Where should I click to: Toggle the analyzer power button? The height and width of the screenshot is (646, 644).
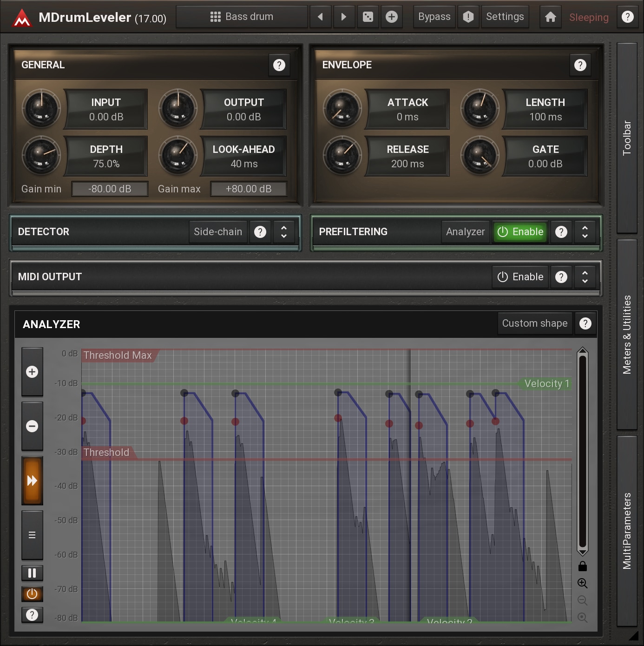point(32,594)
